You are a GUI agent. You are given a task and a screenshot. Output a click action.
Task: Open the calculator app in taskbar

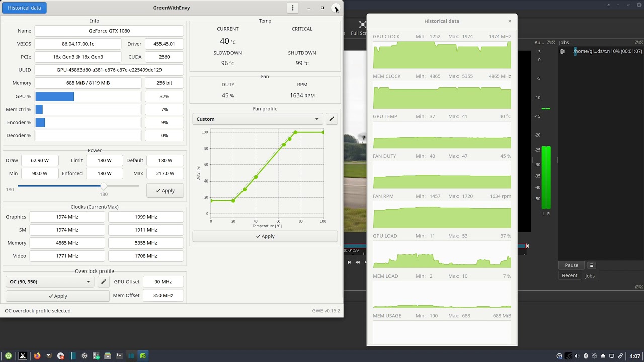[x=96, y=356]
